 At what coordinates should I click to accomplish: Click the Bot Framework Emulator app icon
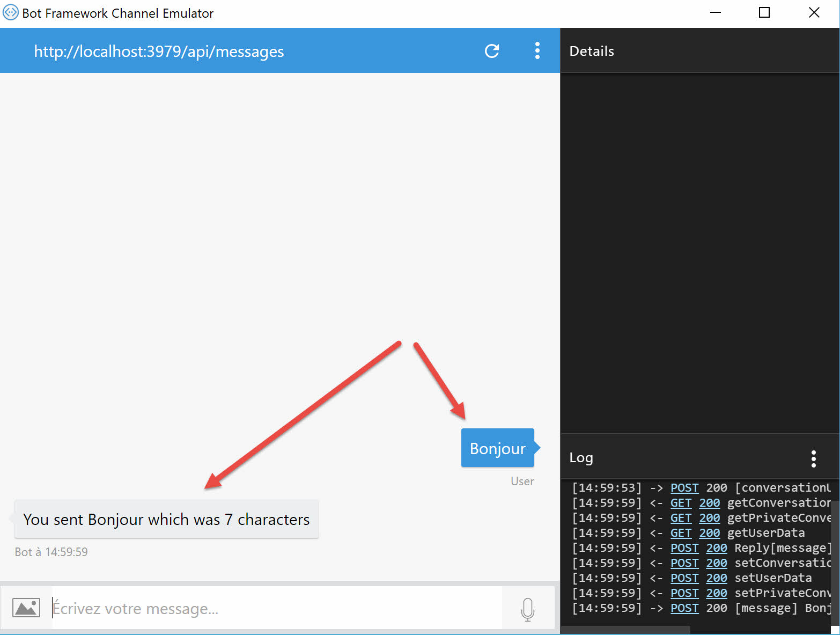click(10, 12)
